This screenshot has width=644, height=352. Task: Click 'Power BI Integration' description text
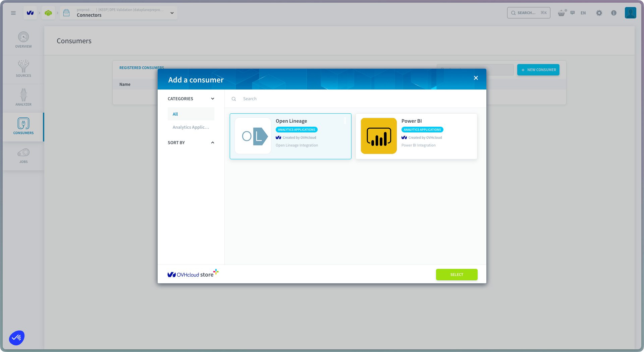click(419, 145)
